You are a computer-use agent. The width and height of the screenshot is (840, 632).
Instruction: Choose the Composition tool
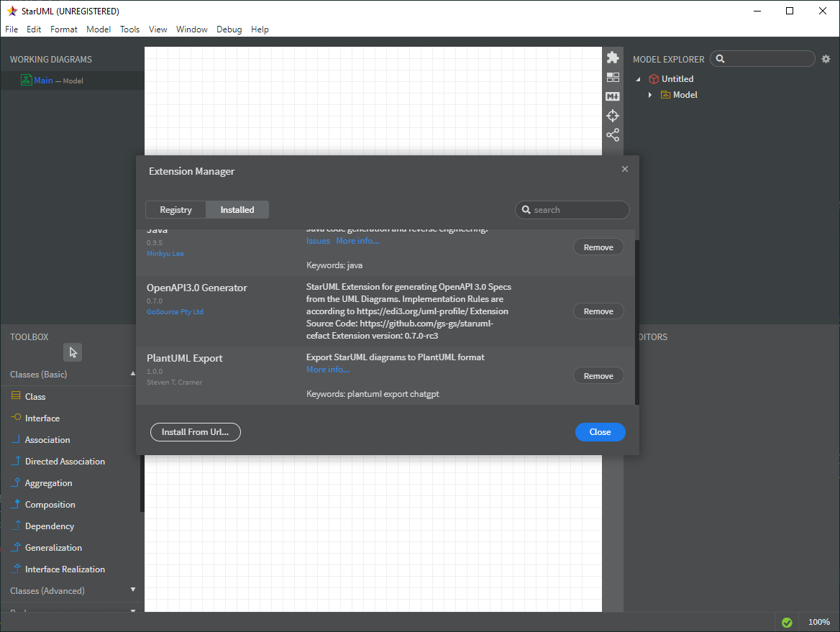pos(50,505)
